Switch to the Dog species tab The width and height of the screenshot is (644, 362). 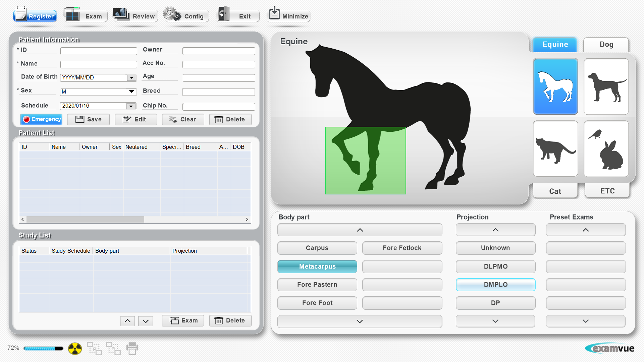pyautogui.click(x=606, y=45)
